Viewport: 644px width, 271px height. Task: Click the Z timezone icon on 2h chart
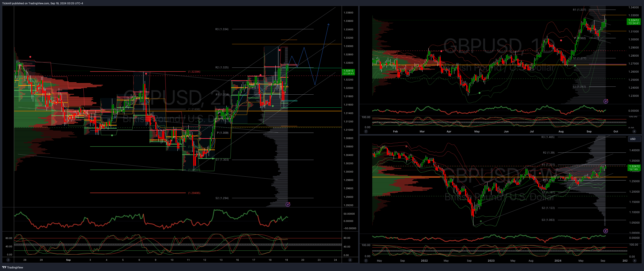coord(8,260)
